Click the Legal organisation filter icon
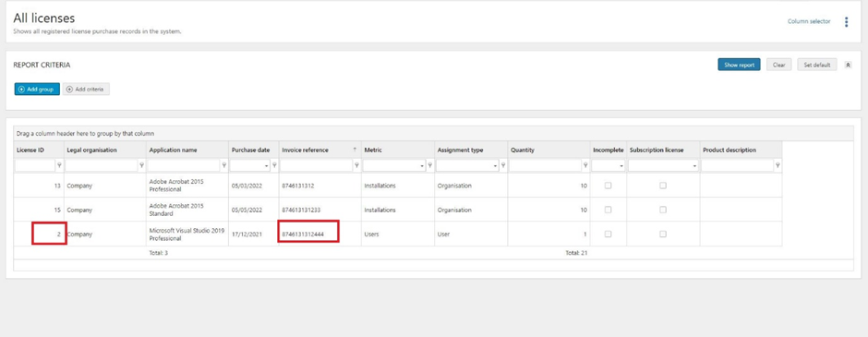Screen dimensions: 868x337 (141, 165)
